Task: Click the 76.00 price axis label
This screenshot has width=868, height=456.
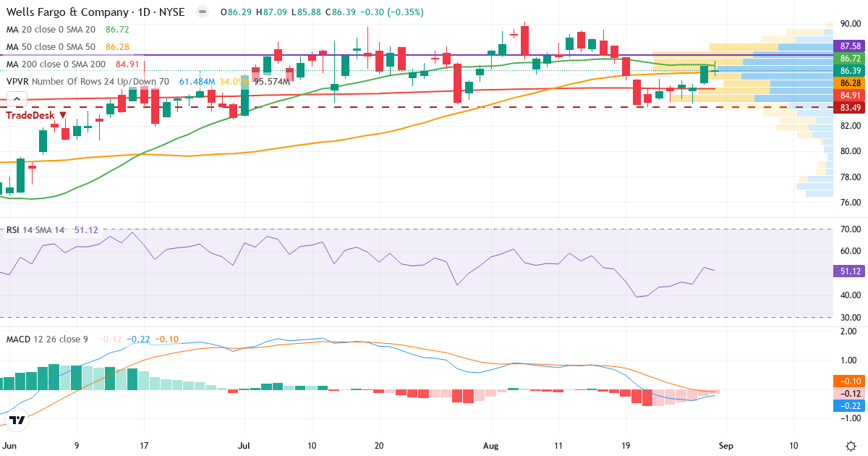Action: (x=851, y=203)
